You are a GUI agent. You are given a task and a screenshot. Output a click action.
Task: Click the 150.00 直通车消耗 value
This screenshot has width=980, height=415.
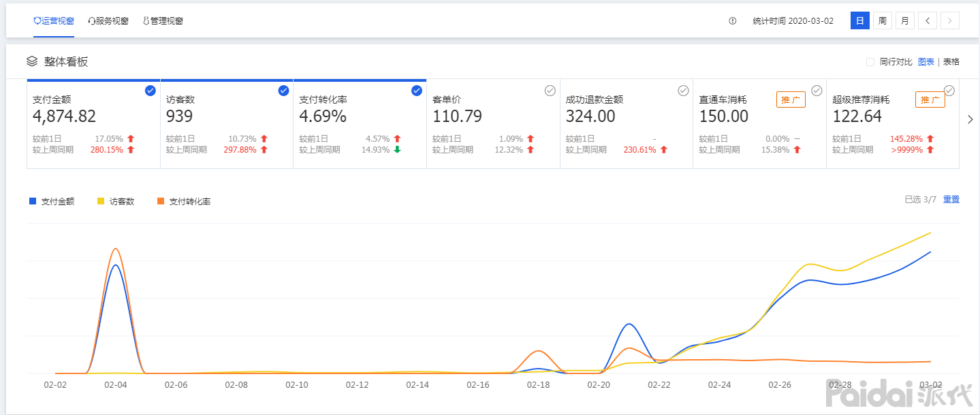724,117
